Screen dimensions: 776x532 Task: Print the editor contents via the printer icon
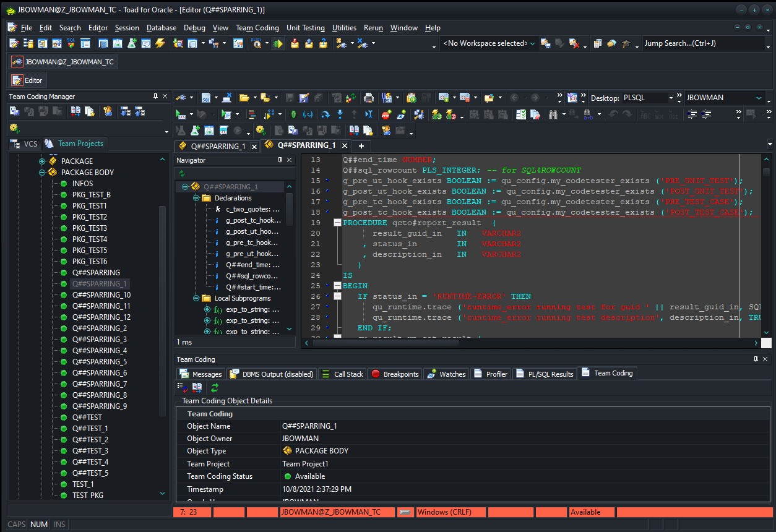coord(368,97)
